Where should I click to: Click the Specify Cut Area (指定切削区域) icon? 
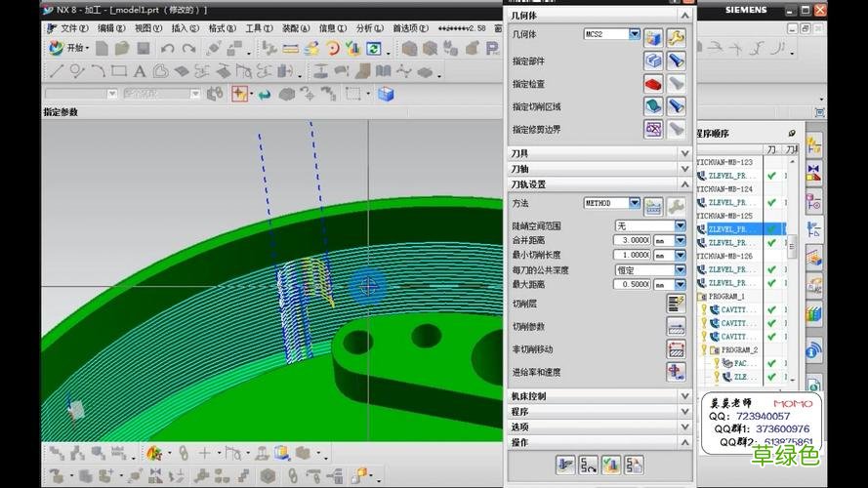tap(653, 106)
